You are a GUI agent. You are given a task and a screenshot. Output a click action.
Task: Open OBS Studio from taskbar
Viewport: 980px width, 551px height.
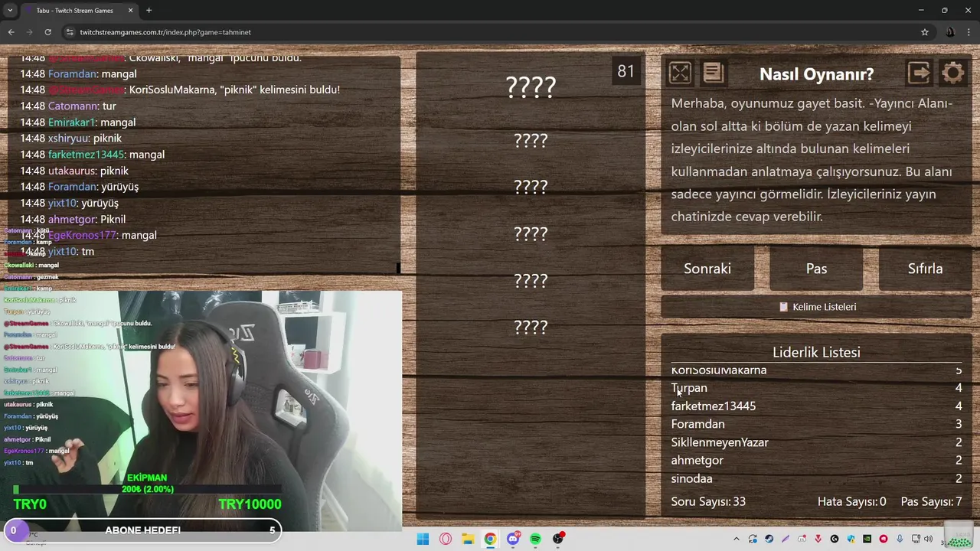point(558,539)
